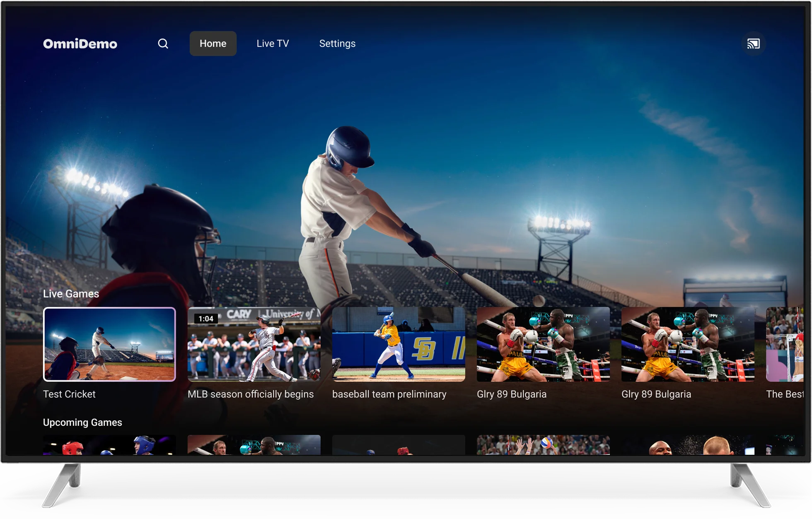812x519 pixels.
Task: Click the Upcoming Games section header
Action: tap(82, 422)
